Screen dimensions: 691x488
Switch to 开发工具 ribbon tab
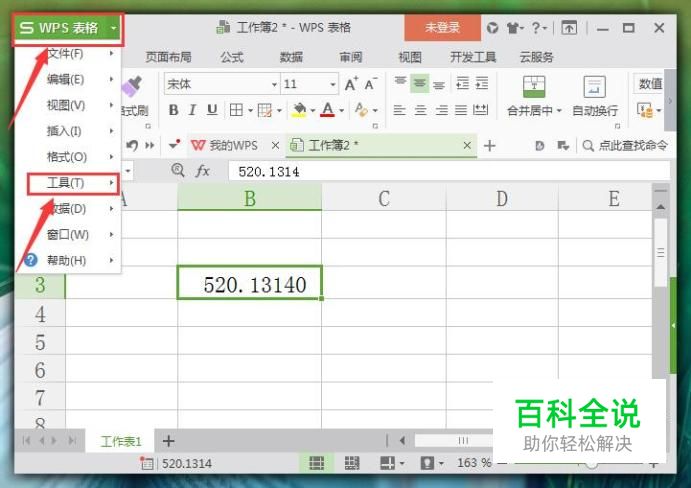[473, 57]
